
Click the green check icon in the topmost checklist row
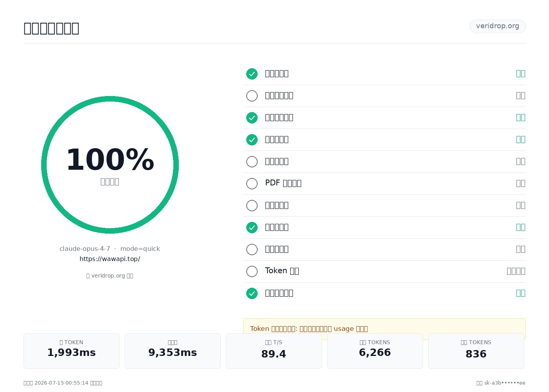252,74
